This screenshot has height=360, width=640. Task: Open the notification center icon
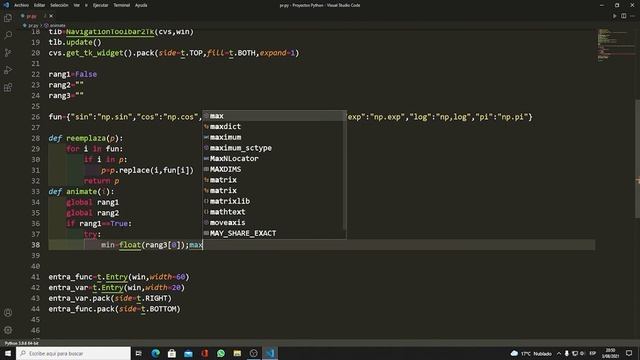click(629, 353)
